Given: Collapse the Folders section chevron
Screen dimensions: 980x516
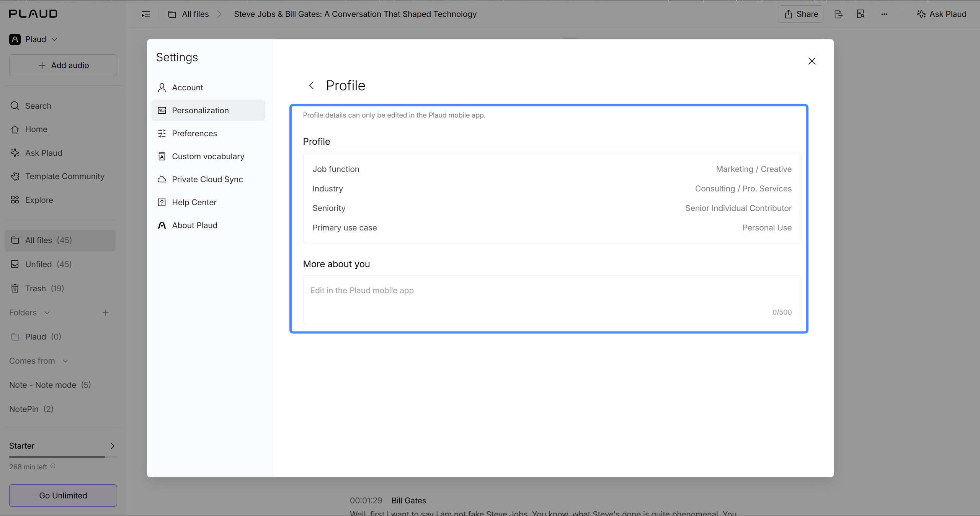Looking at the screenshot, I should pyautogui.click(x=47, y=313).
